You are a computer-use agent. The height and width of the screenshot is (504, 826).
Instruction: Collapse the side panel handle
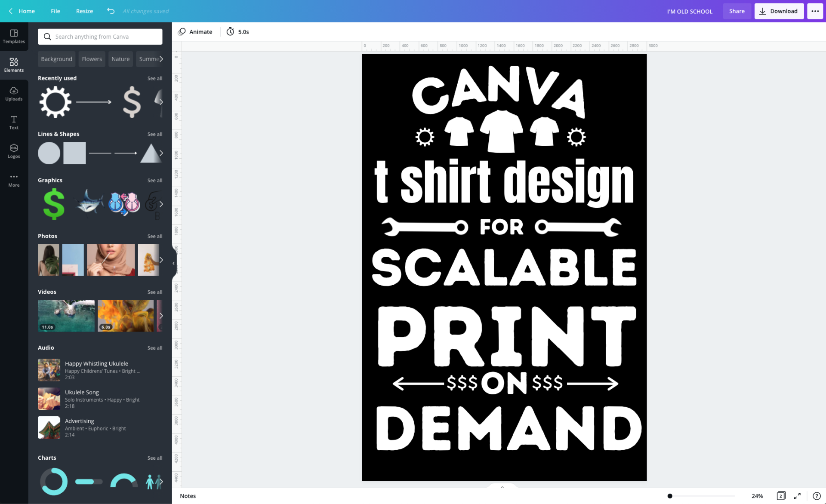(173, 263)
